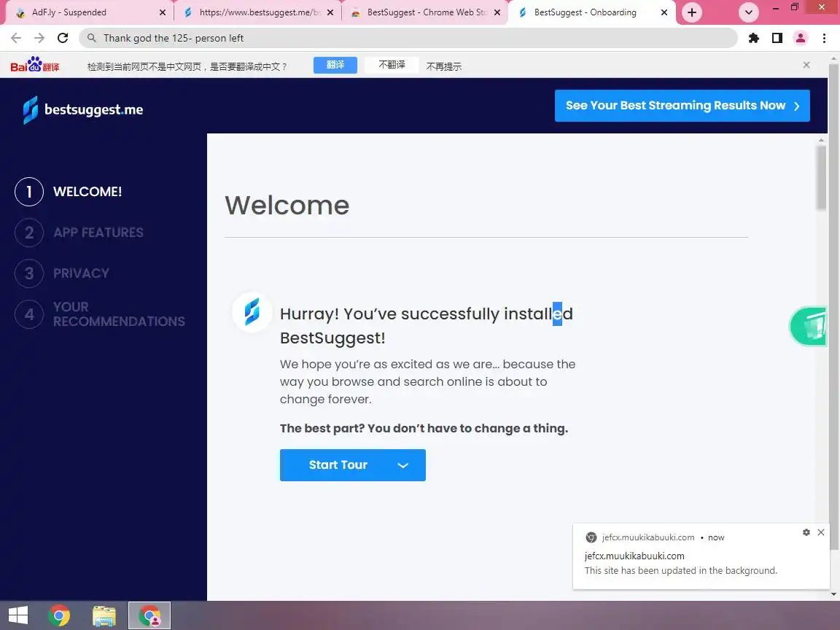Screen dimensions: 840x630
Task: Click the browser window vertical scrollbar
Action: point(834,306)
